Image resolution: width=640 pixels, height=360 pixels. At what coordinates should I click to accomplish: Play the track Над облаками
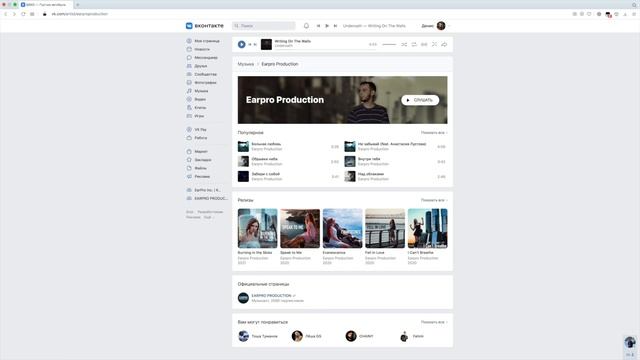pos(350,176)
